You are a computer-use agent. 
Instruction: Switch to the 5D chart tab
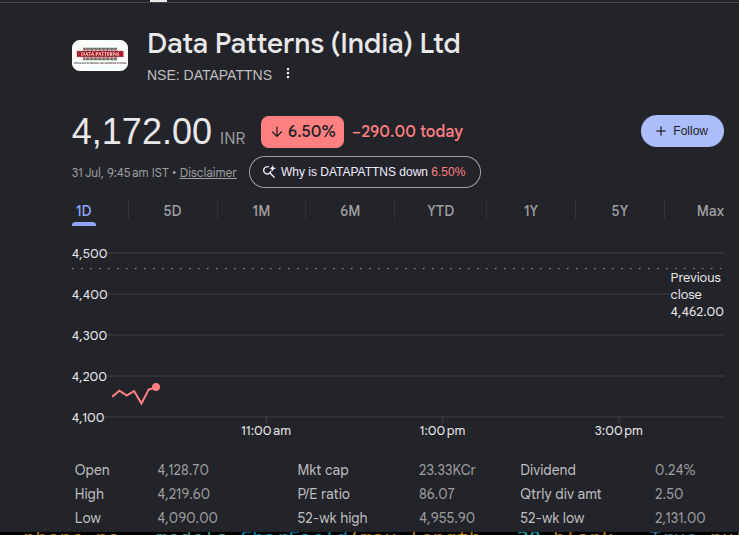click(172, 211)
